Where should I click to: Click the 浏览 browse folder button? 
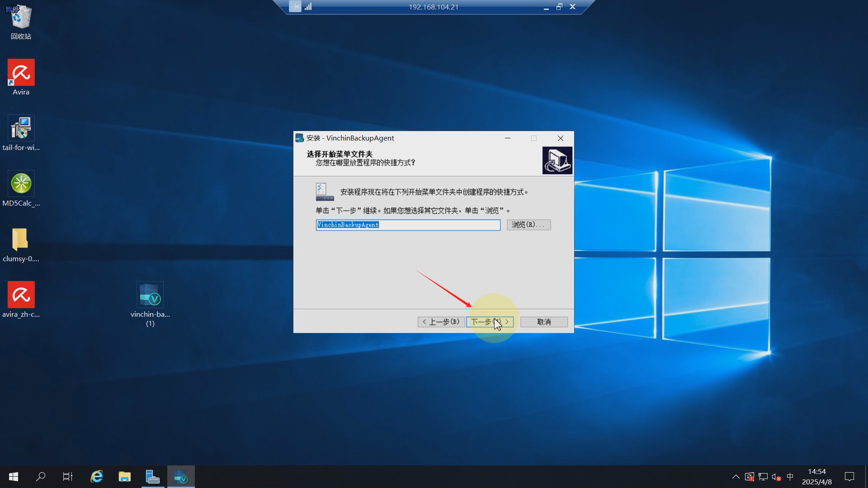coord(528,225)
